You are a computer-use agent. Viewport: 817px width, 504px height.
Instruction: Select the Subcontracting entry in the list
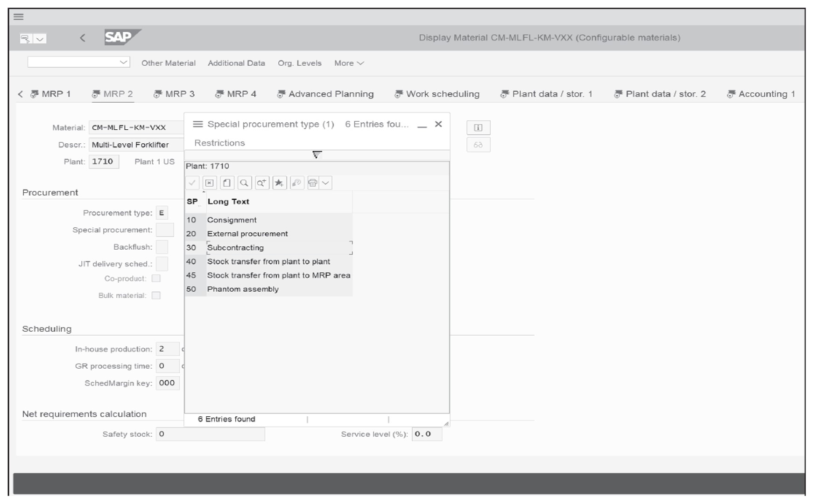[x=236, y=247]
